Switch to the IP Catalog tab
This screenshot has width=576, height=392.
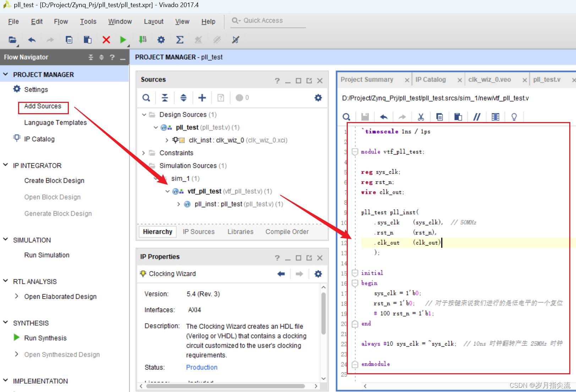tap(430, 79)
